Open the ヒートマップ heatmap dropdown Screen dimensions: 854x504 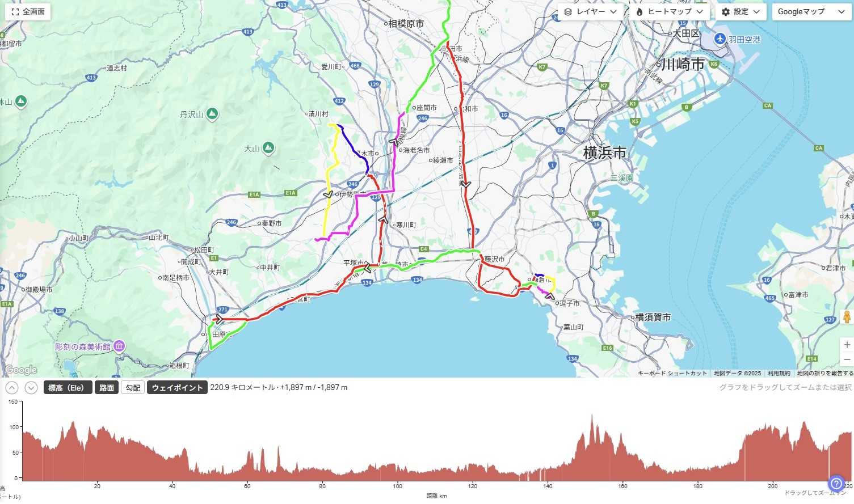pos(670,11)
